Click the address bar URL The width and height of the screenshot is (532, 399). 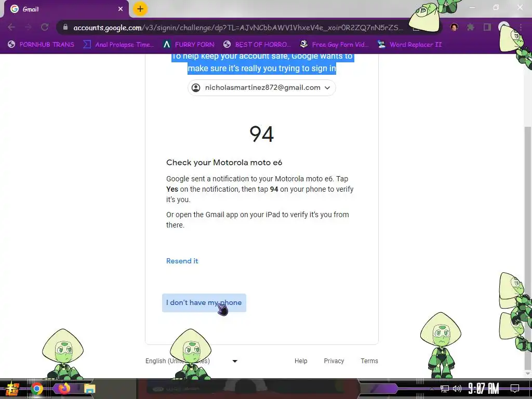(238, 28)
